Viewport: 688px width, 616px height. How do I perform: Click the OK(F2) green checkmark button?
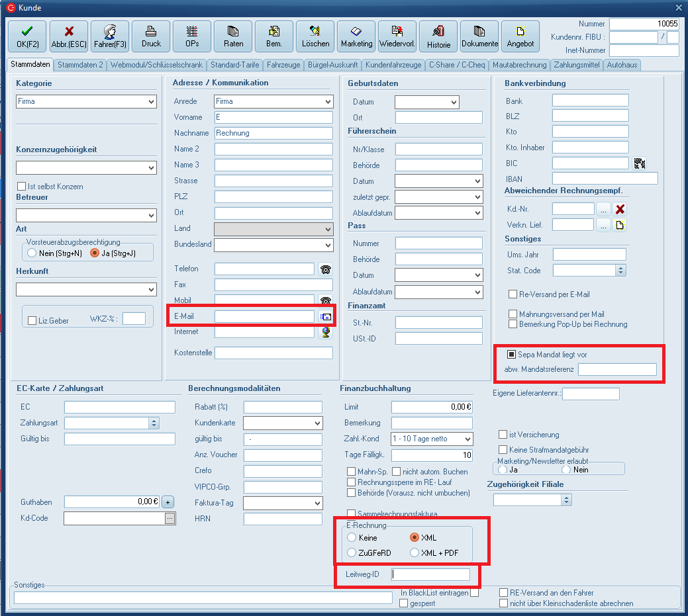pos(27,36)
